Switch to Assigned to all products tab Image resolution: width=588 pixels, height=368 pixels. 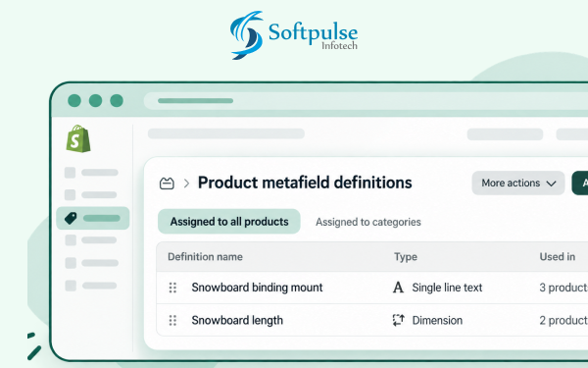[229, 222]
